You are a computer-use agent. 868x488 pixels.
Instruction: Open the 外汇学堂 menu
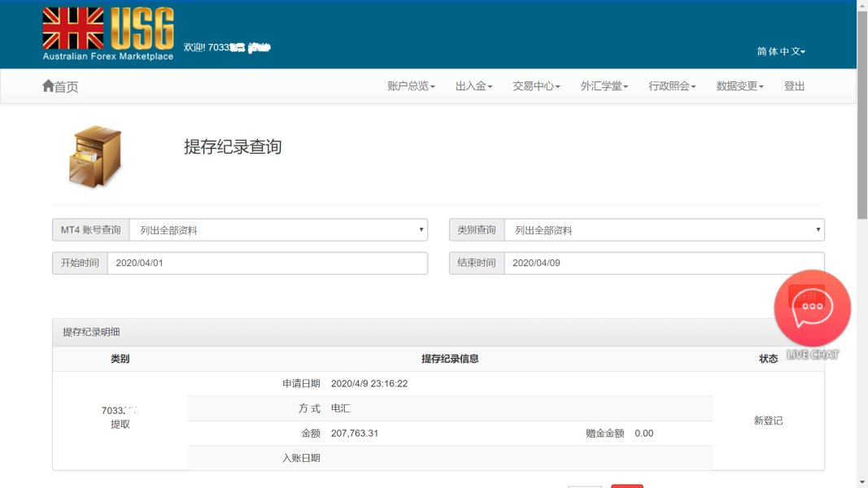coord(604,86)
